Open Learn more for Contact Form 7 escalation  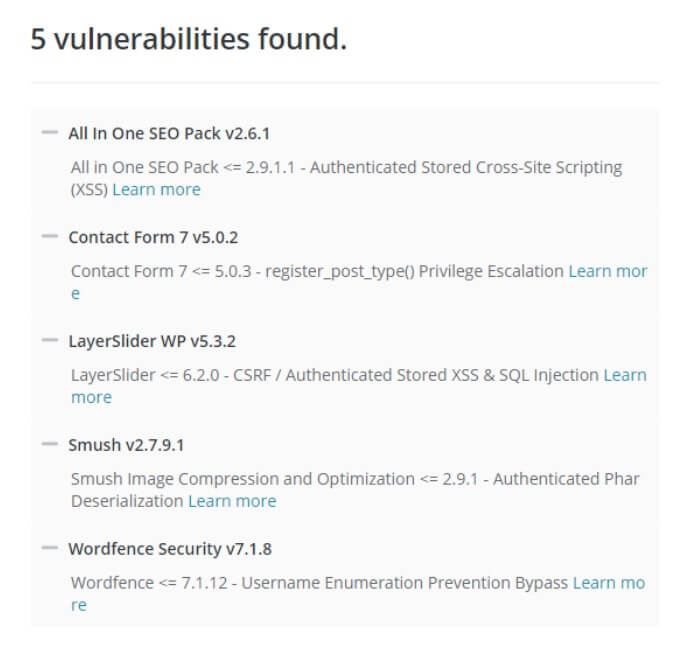pos(608,271)
